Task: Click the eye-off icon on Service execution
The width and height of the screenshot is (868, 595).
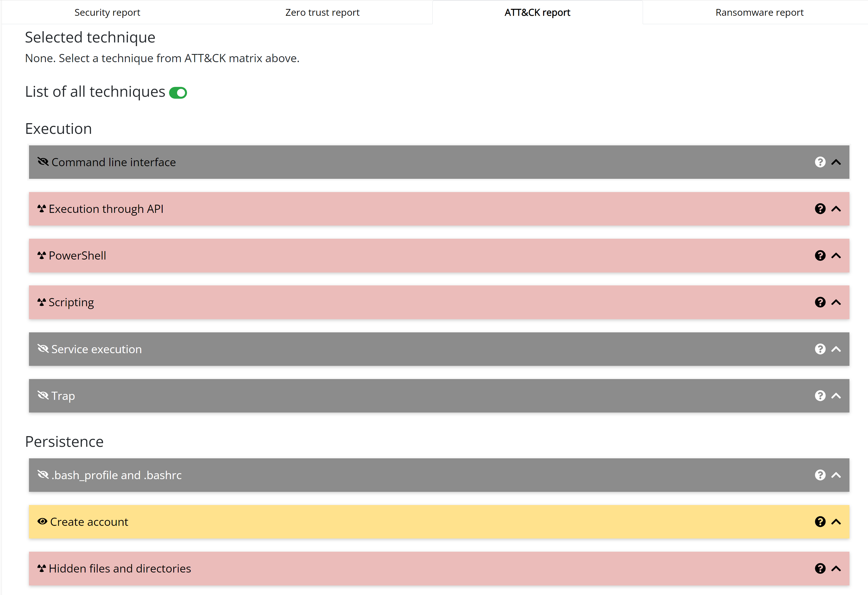Action: 42,348
